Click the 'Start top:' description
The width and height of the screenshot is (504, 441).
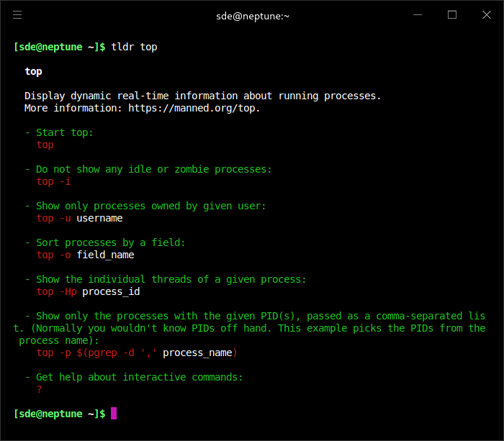click(x=65, y=132)
